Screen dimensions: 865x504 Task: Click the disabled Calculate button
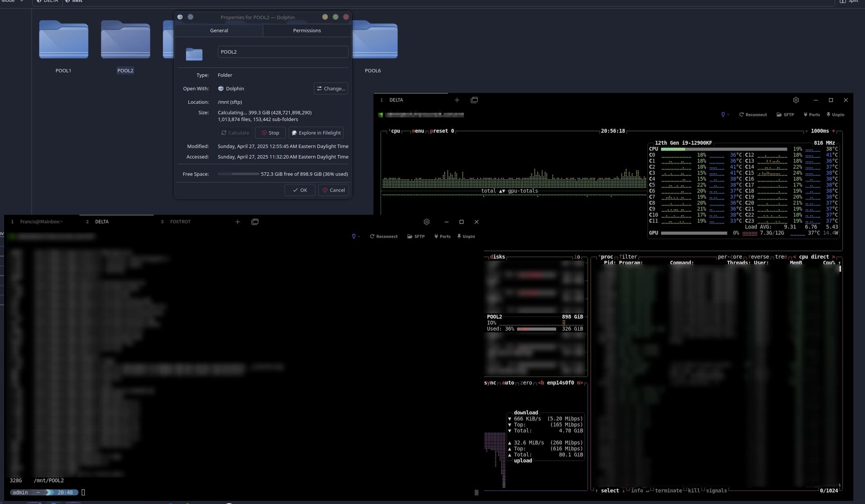[235, 133]
